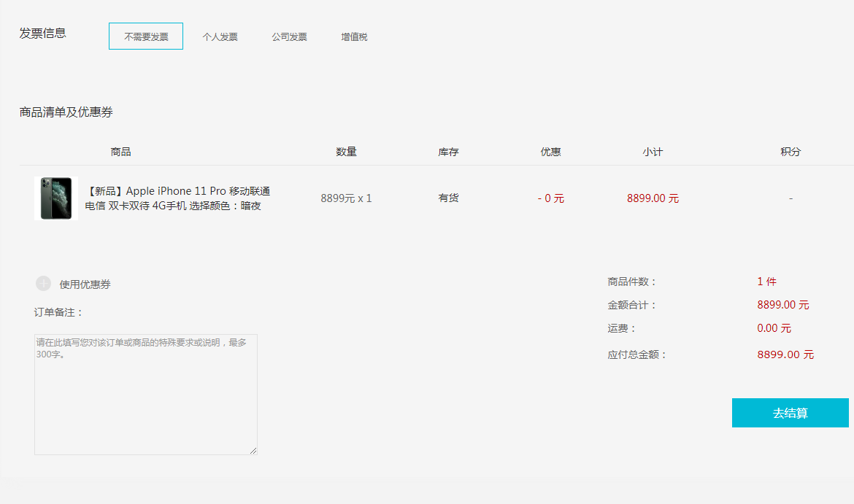854x504 pixels.
Task: Click the 商品 column header
Action: (121, 152)
